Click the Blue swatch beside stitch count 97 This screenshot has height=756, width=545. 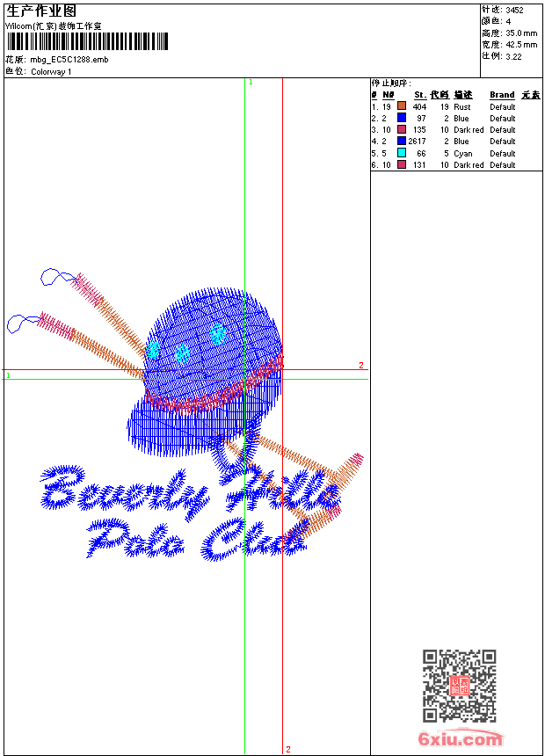coord(401,118)
